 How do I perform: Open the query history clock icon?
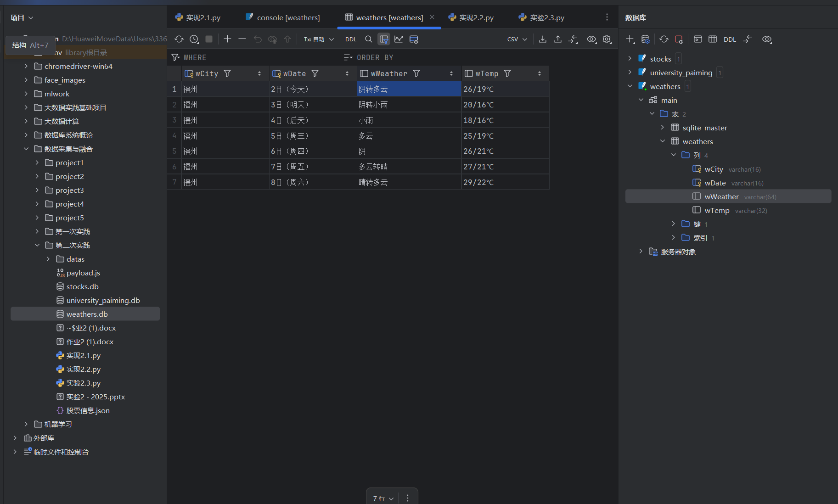(x=194, y=39)
